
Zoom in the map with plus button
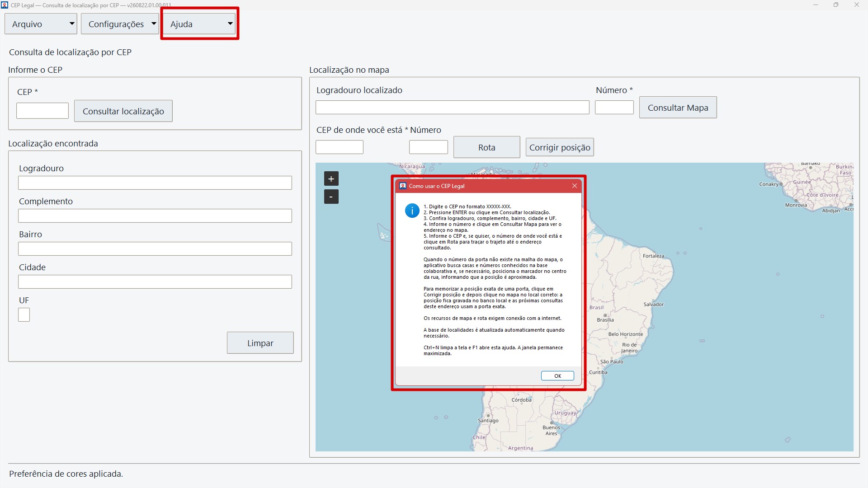coord(331,179)
